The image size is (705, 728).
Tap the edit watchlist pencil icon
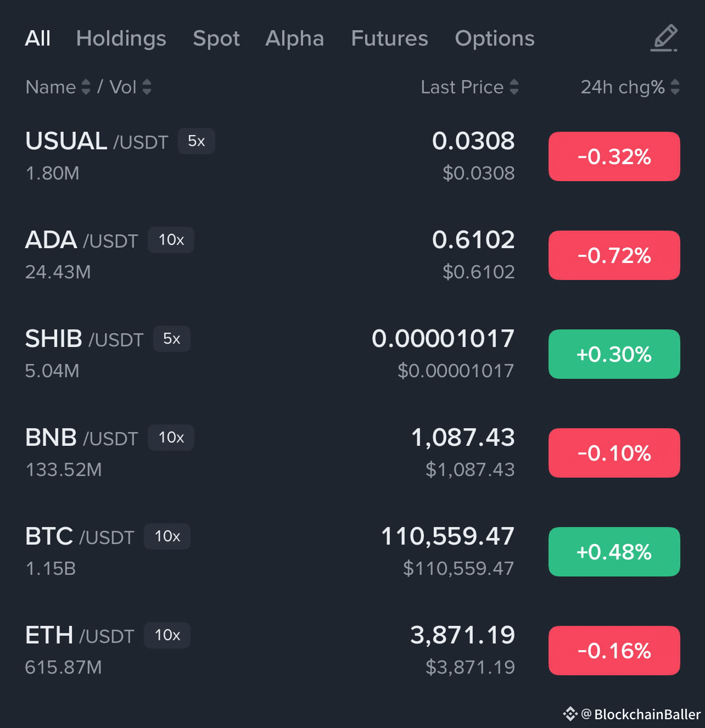pyautogui.click(x=664, y=38)
